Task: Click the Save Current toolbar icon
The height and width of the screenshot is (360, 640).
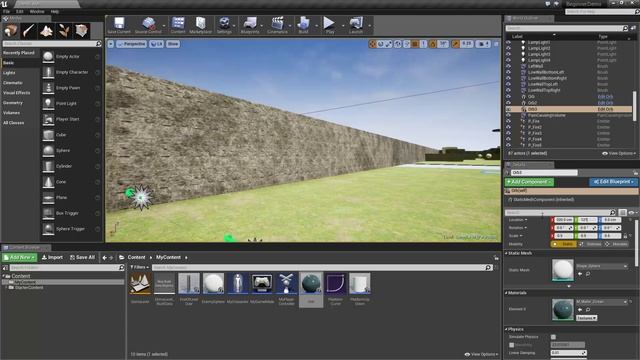Action: coord(119,25)
